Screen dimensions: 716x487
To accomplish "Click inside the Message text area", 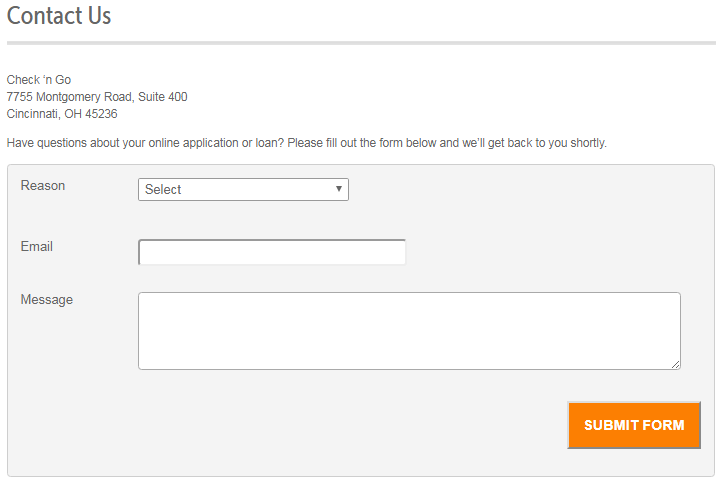I will [x=410, y=331].
